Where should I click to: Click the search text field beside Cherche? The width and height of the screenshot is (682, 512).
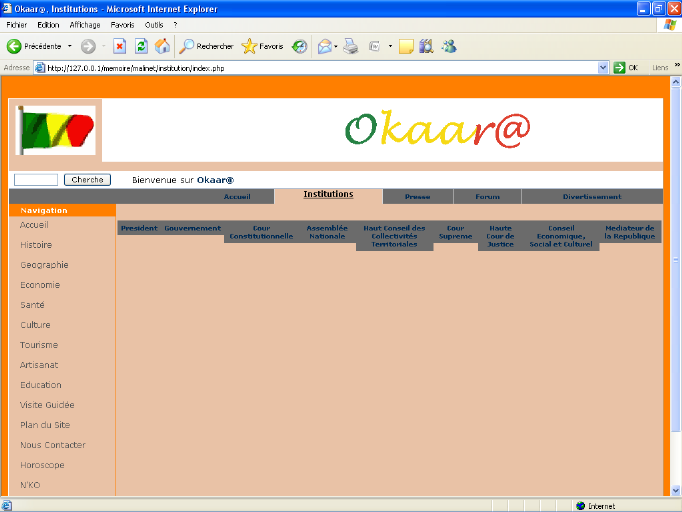point(35,180)
